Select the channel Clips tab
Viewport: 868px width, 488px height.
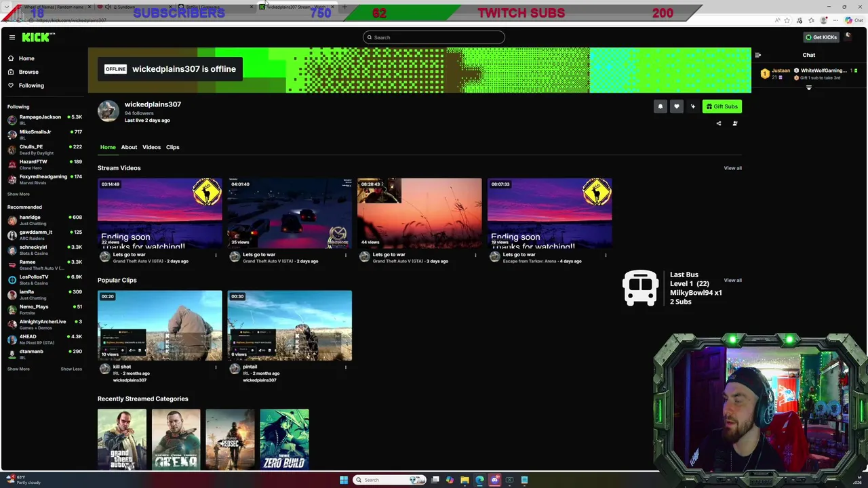click(x=173, y=147)
